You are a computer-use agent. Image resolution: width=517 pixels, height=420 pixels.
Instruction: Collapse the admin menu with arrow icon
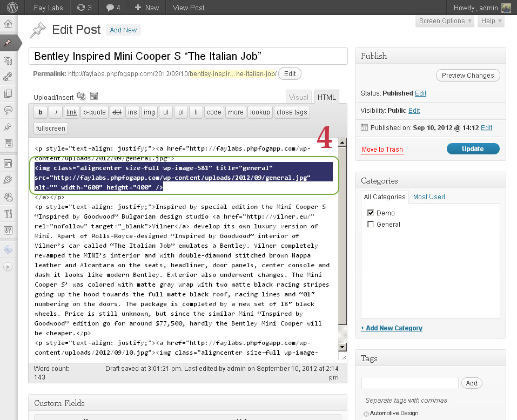tap(8, 267)
